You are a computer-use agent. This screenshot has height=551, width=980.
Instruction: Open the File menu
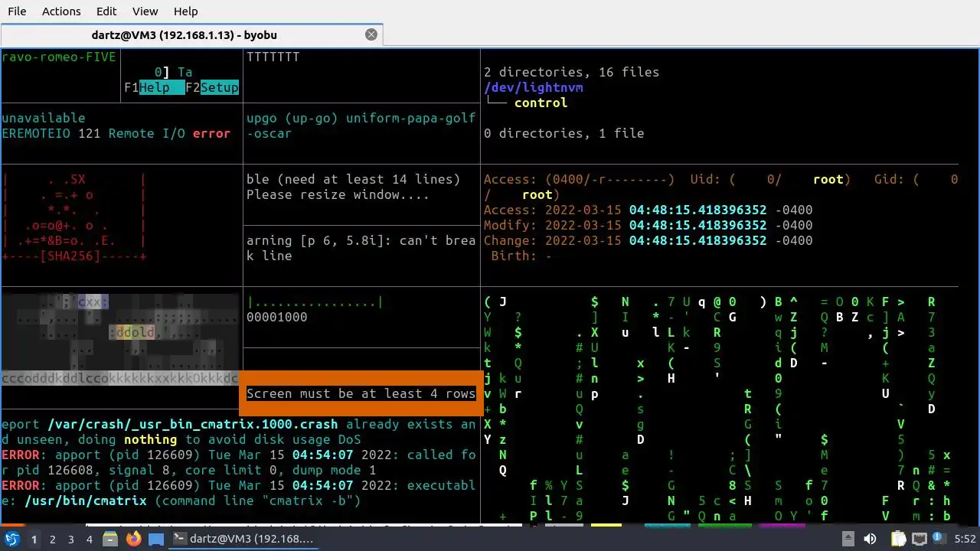coord(17,11)
